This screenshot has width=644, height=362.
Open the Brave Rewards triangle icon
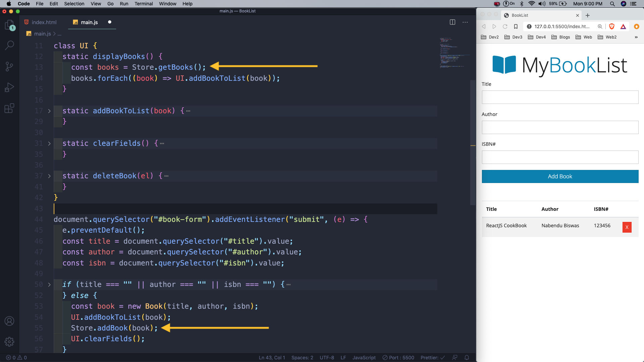coord(623,26)
